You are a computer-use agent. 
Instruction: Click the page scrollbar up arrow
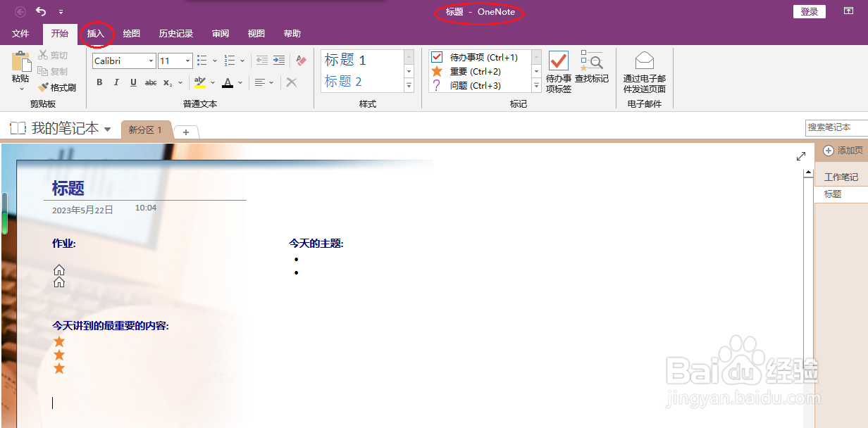808,173
